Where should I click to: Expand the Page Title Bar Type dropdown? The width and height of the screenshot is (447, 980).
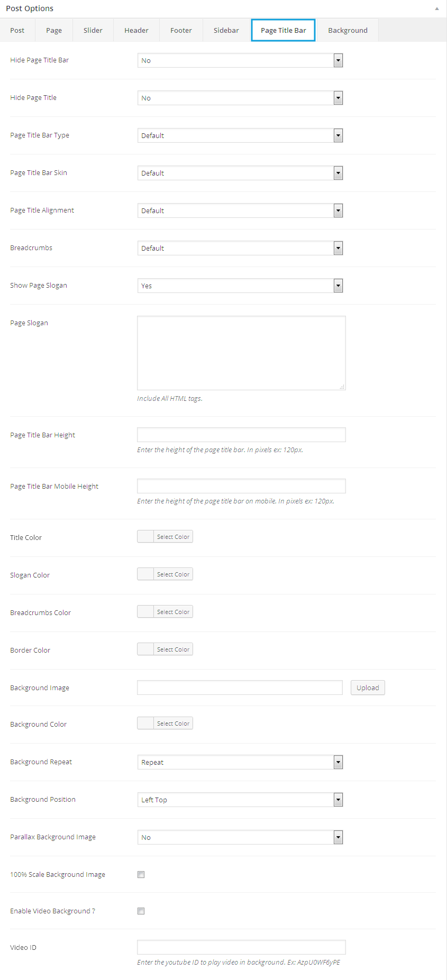coord(240,136)
